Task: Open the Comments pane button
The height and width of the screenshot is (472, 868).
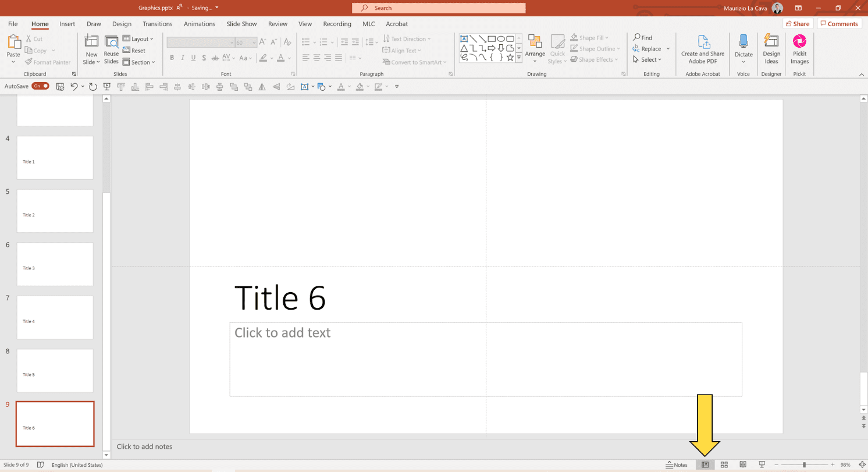Action: coord(839,24)
